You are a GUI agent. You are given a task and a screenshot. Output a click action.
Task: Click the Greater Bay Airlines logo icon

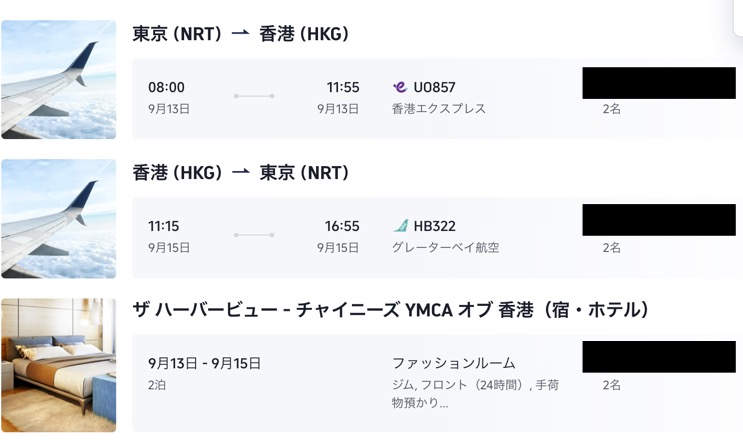point(400,226)
